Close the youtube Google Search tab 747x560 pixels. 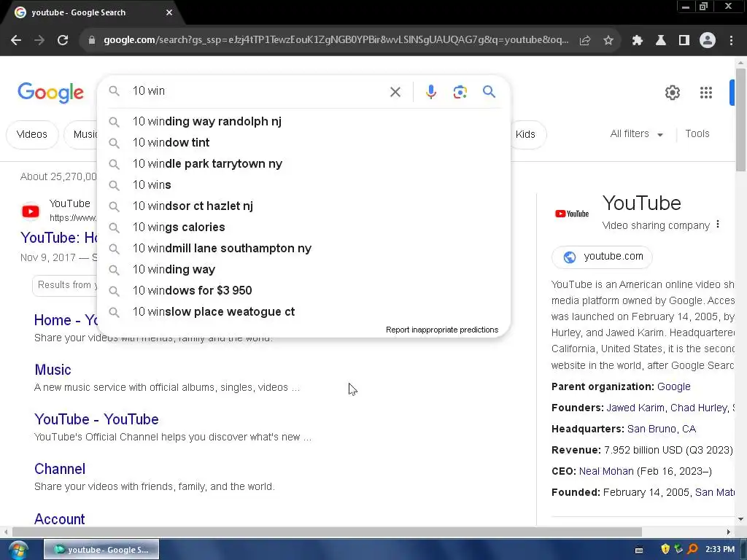(169, 12)
